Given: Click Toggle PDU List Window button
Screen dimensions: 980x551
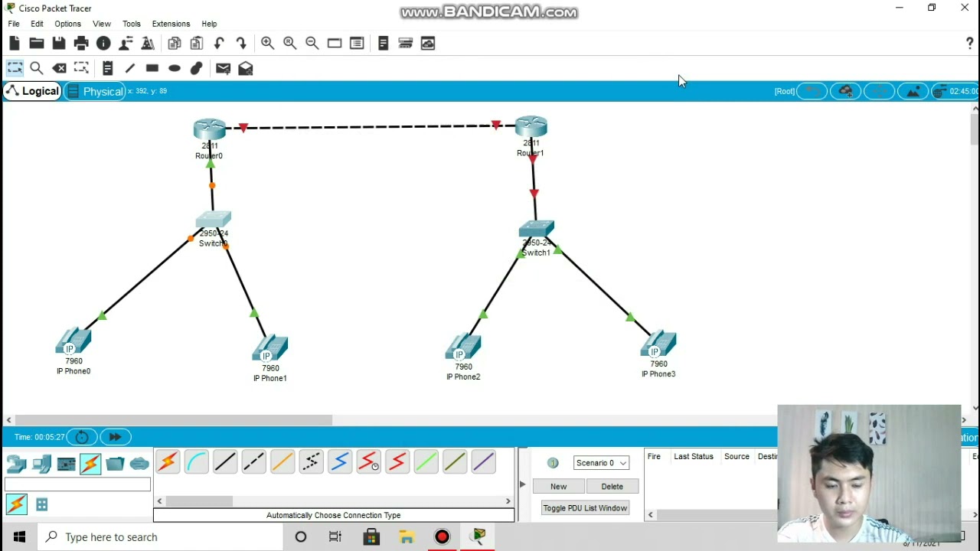Looking at the screenshot, I should [585, 508].
